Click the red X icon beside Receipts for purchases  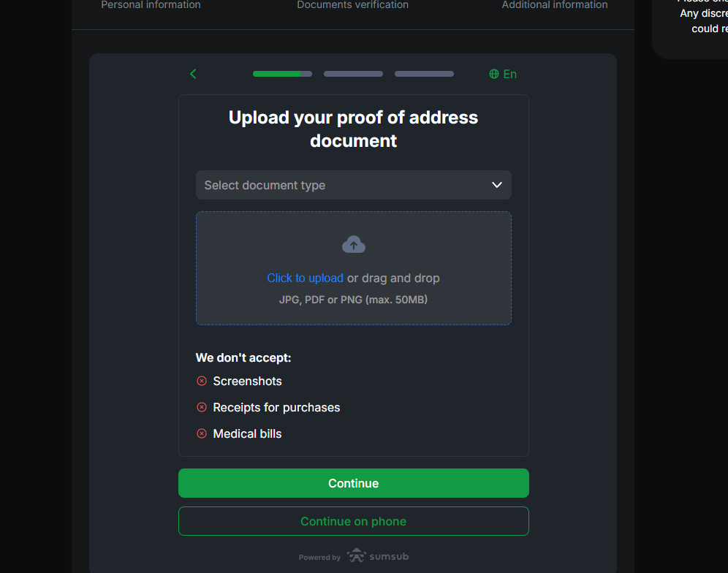tap(202, 407)
